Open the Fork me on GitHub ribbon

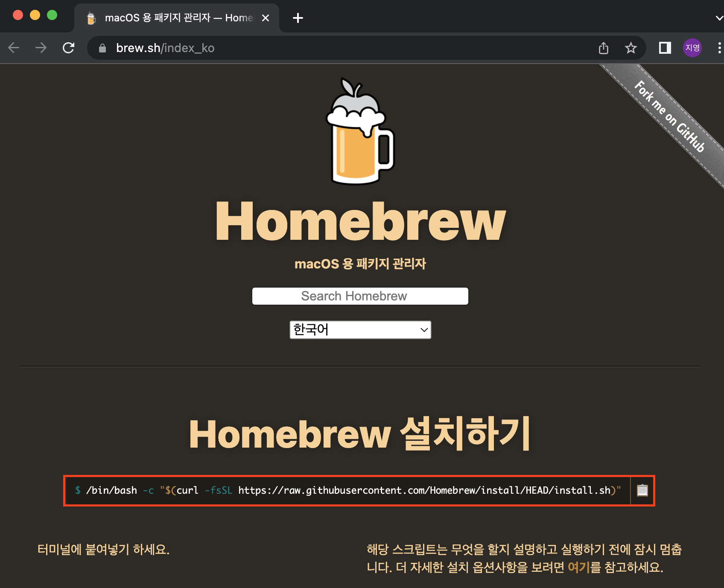pyautogui.click(x=669, y=116)
